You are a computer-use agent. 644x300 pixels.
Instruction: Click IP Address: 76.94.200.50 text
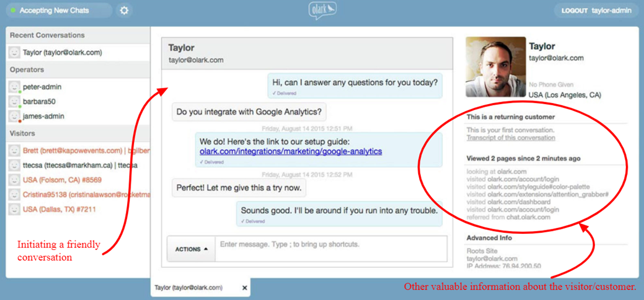click(503, 266)
